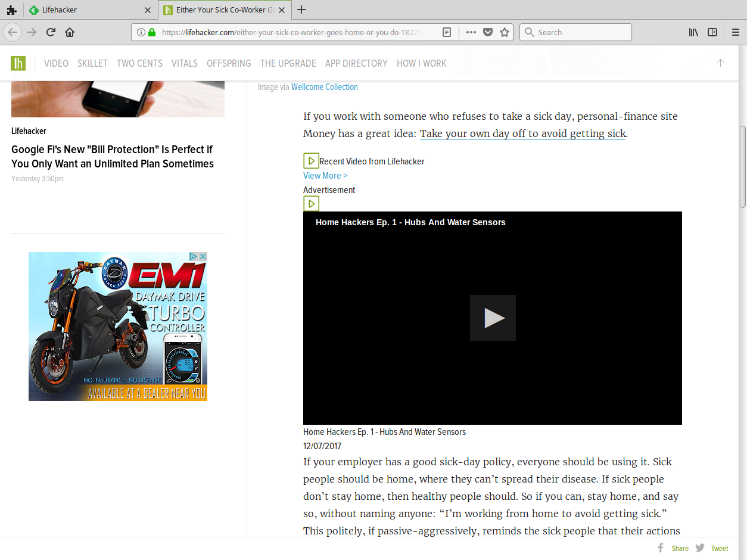Open the 'Take your own day off' link
This screenshot has width=747, height=560.
click(522, 133)
